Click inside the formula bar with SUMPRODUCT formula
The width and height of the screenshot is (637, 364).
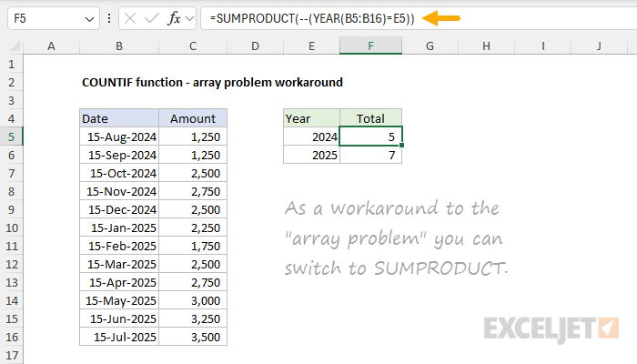[419, 18]
